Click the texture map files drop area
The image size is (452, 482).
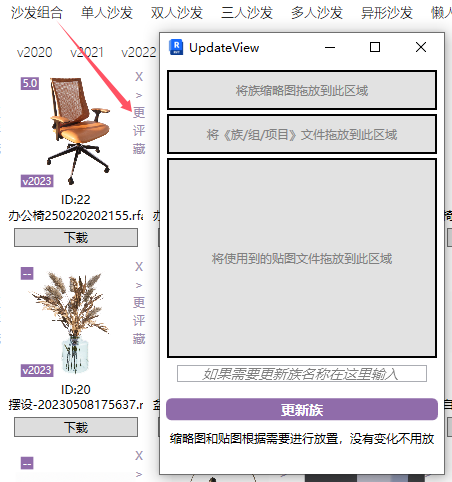click(x=302, y=258)
